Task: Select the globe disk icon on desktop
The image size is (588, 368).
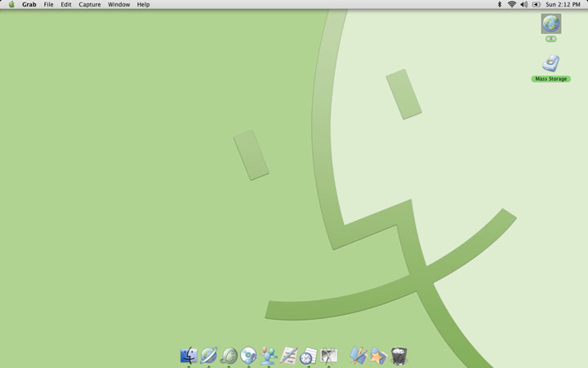Action: (x=551, y=24)
